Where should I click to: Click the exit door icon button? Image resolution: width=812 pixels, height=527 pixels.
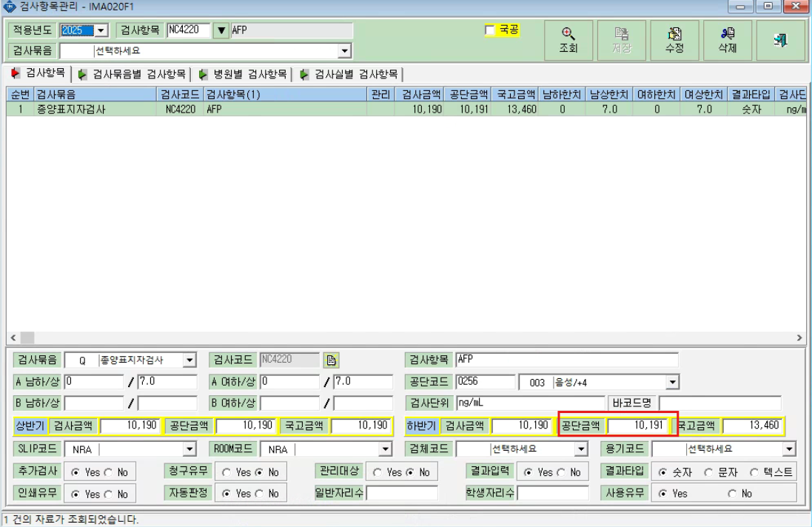pyautogui.click(x=780, y=41)
